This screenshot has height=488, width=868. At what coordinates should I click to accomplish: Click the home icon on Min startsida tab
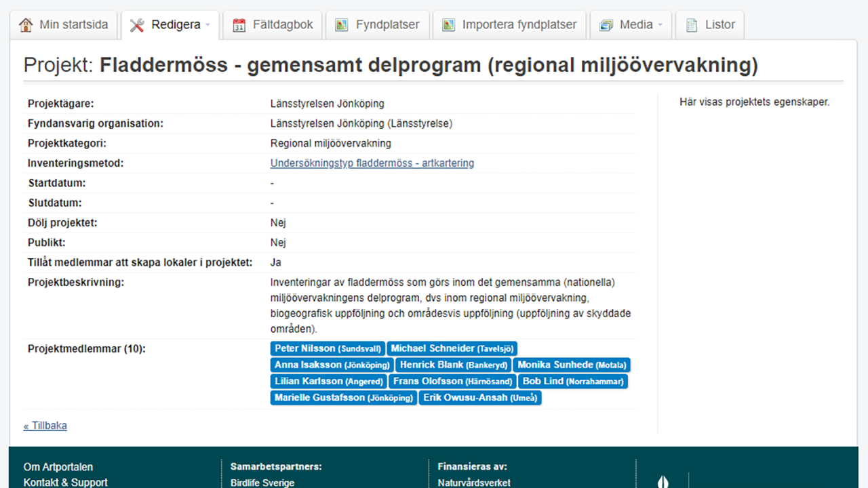(x=26, y=24)
